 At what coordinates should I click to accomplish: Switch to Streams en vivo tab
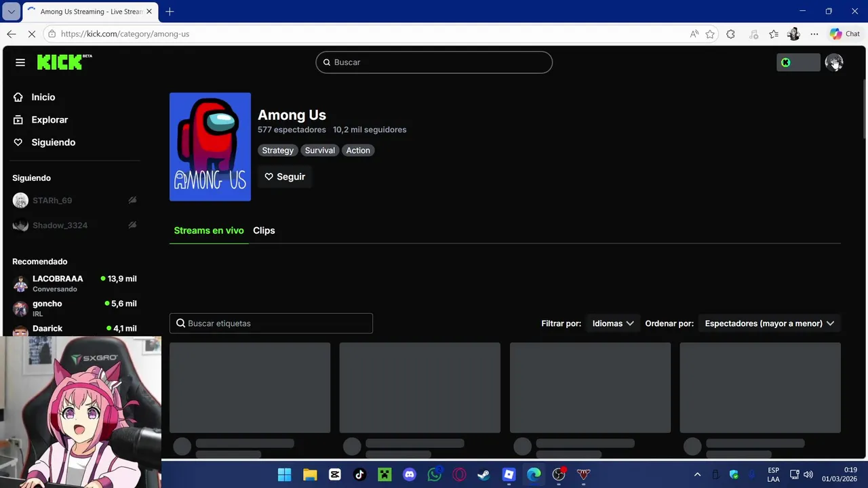209,230
